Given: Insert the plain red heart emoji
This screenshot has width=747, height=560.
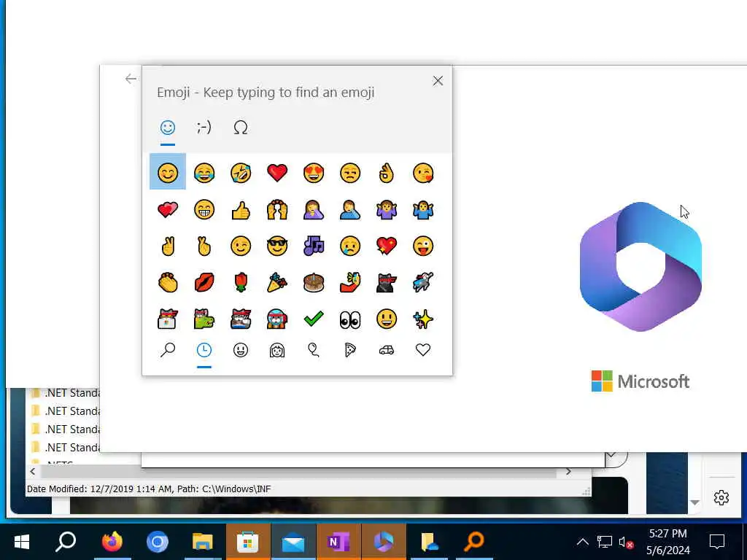Looking at the screenshot, I should pos(277,173).
